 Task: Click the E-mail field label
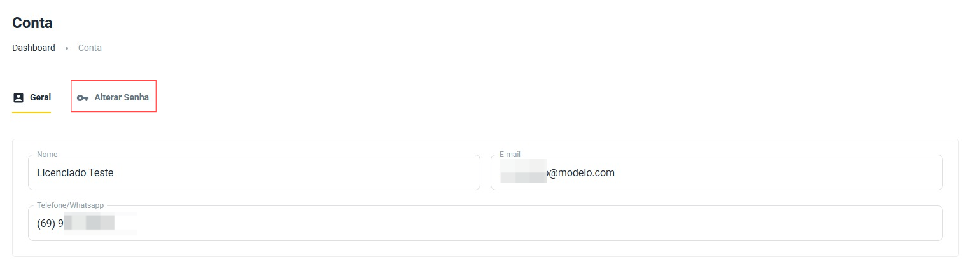click(x=510, y=155)
